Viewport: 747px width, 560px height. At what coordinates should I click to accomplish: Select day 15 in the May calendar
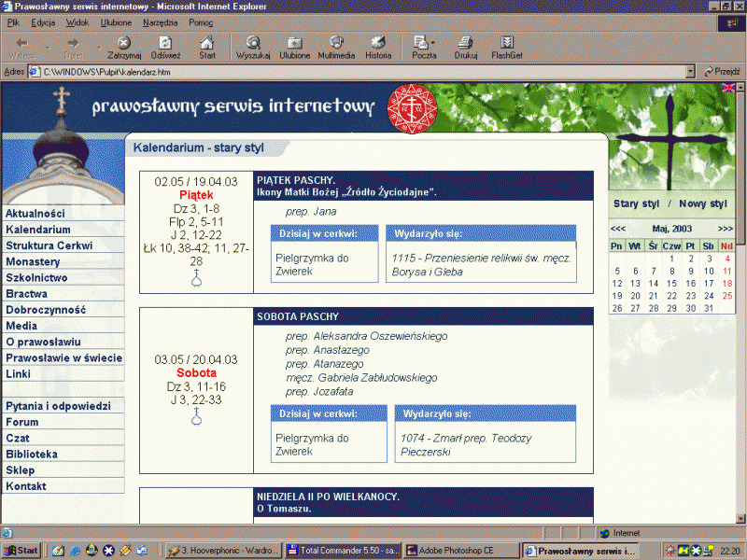(x=671, y=284)
